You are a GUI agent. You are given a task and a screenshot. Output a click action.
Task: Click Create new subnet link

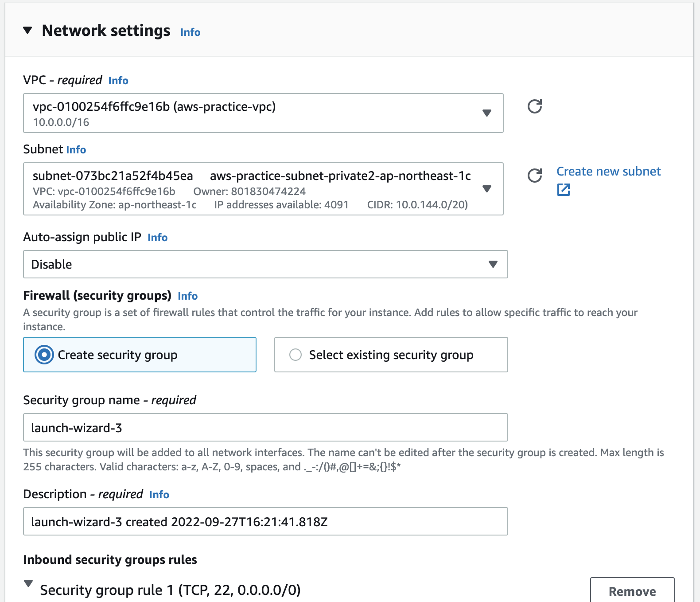coord(608,172)
